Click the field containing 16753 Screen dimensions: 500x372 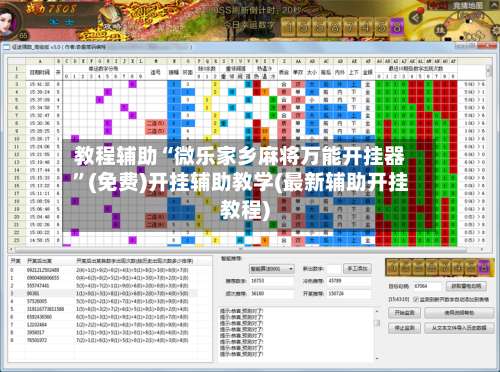coord(271,281)
